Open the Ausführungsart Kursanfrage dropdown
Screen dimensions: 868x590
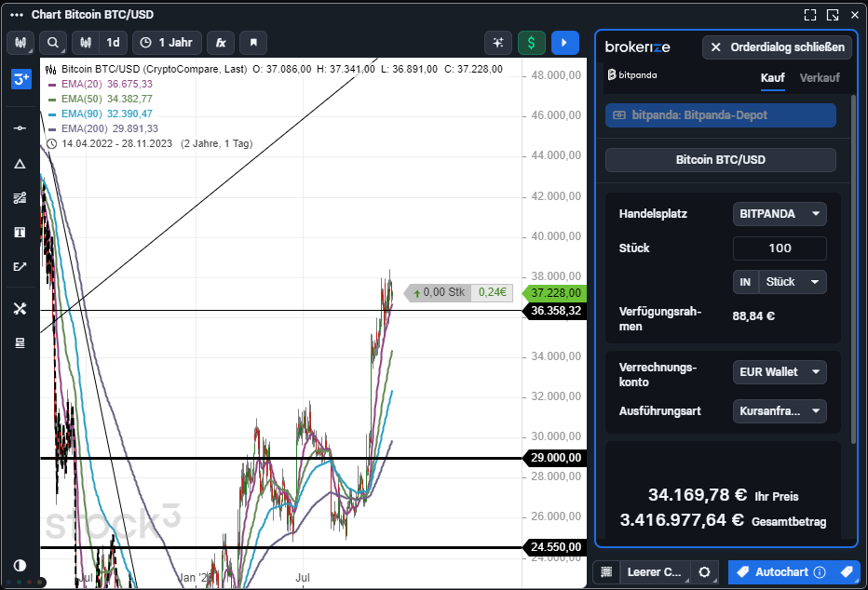[780, 411]
